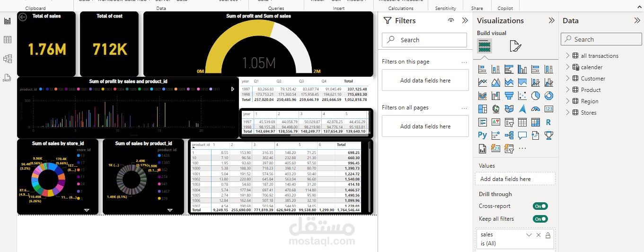
Task: Choose the KPI visual
Action: click(496, 122)
